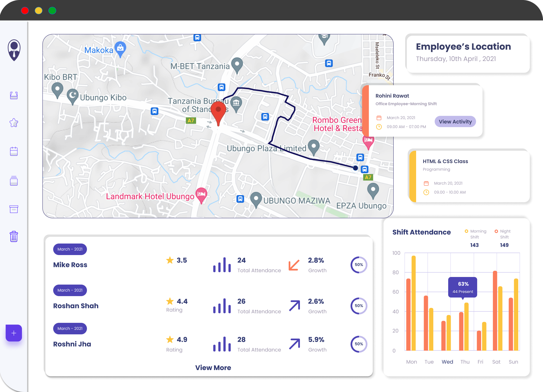Open the star favorites icon in sidebar

pyautogui.click(x=14, y=123)
